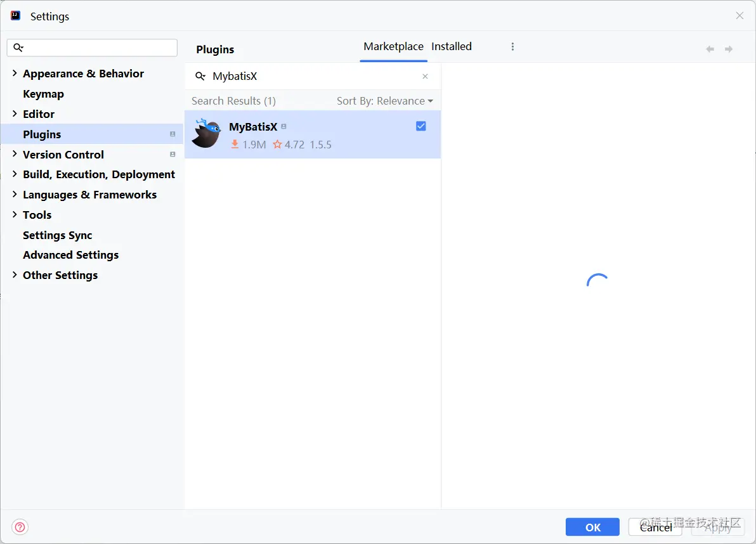Click the small badge beside the MyBatisX name
This screenshot has width=756, height=544.
284,127
